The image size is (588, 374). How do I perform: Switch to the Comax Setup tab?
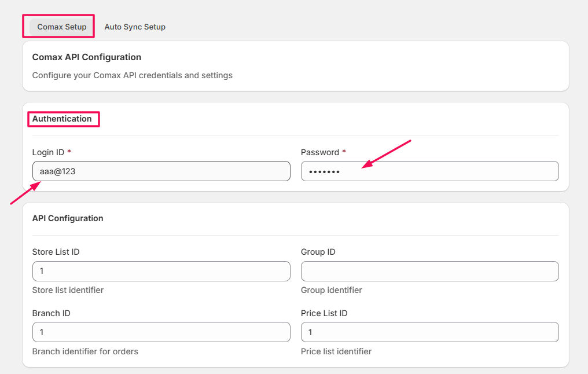tap(61, 27)
